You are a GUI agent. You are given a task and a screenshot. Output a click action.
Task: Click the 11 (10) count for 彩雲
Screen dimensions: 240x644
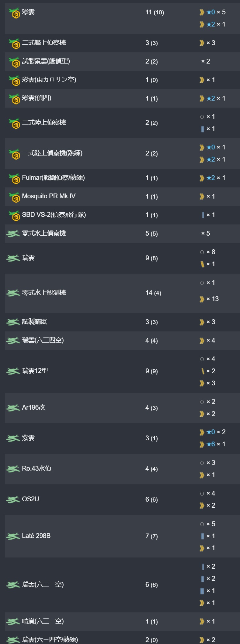(155, 12)
